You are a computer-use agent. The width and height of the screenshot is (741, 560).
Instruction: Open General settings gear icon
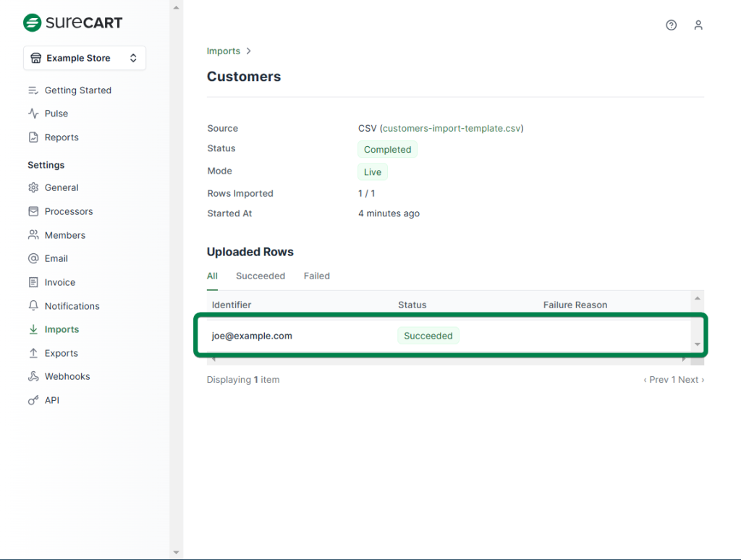(33, 187)
